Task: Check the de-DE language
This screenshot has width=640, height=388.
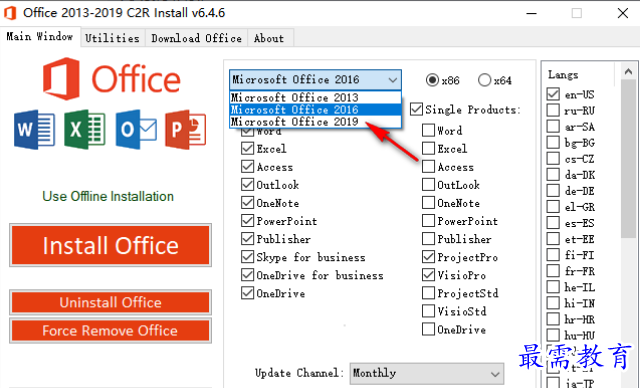Action: tap(553, 191)
